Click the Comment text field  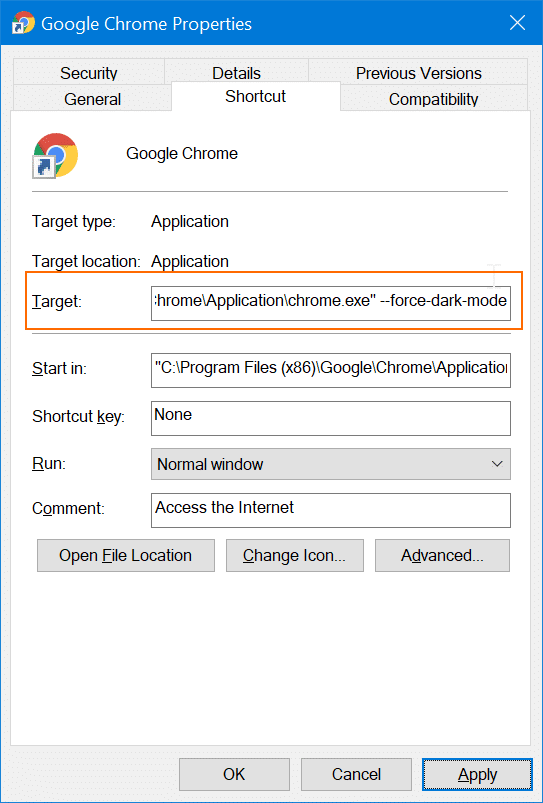click(331, 510)
